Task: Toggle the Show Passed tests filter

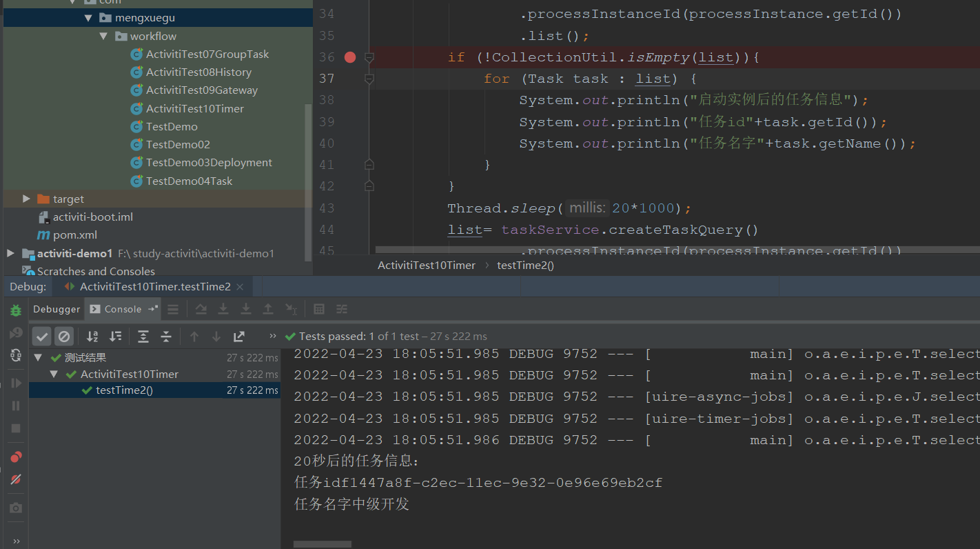Action: [x=41, y=336]
